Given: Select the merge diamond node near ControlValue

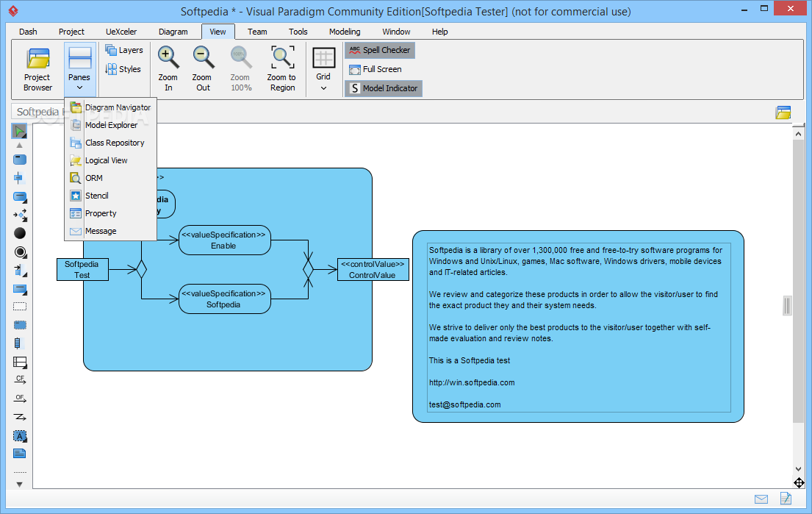Looking at the screenshot, I should click(308, 269).
